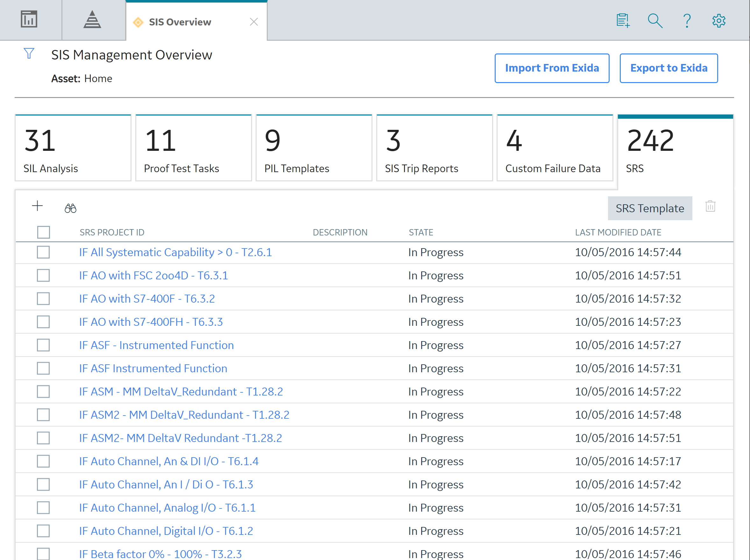
Task: Check the IF All Systematic Capability row checkbox
Action: point(43,252)
